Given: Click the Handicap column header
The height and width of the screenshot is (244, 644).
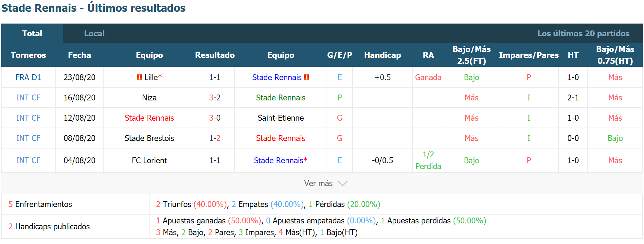Looking at the screenshot, I should coord(383,55).
